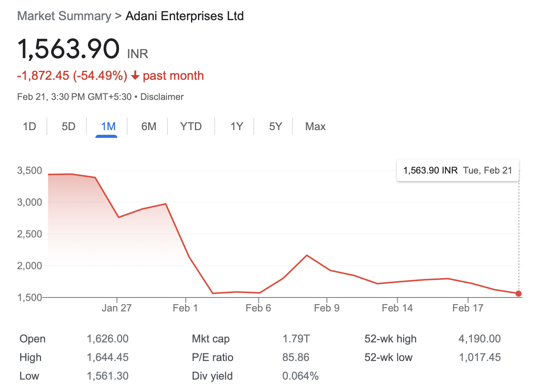541x392 pixels.
Task: Show the Max time range
Action: 315,127
